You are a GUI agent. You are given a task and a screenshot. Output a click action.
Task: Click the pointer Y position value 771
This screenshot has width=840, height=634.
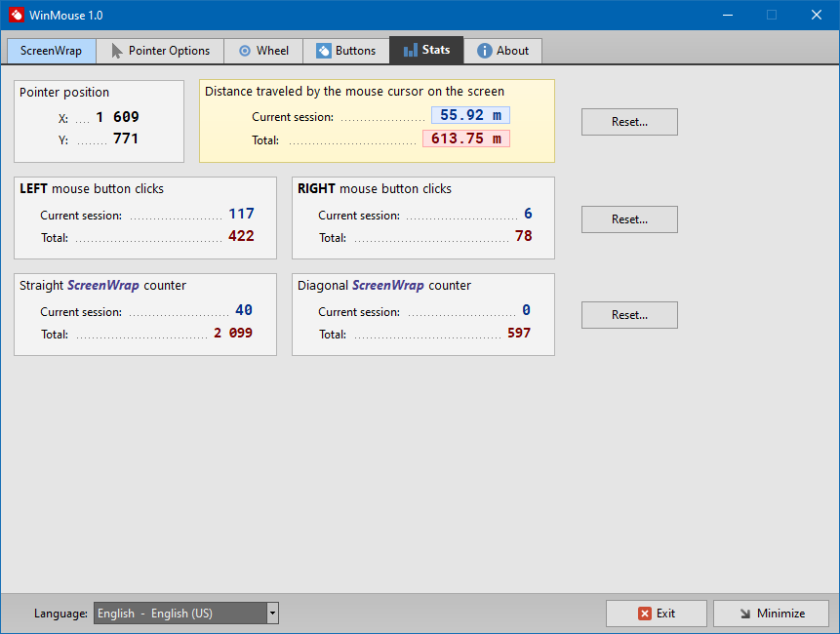point(126,139)
